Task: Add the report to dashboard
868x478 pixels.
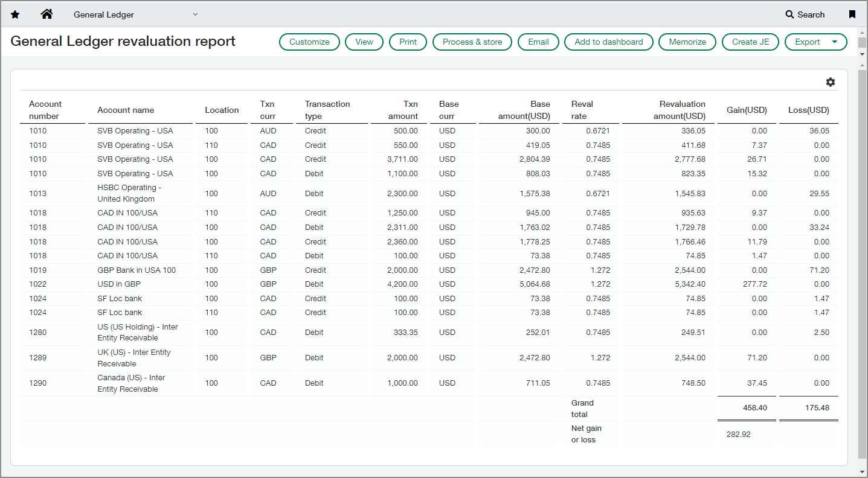Action: point(608,42)
